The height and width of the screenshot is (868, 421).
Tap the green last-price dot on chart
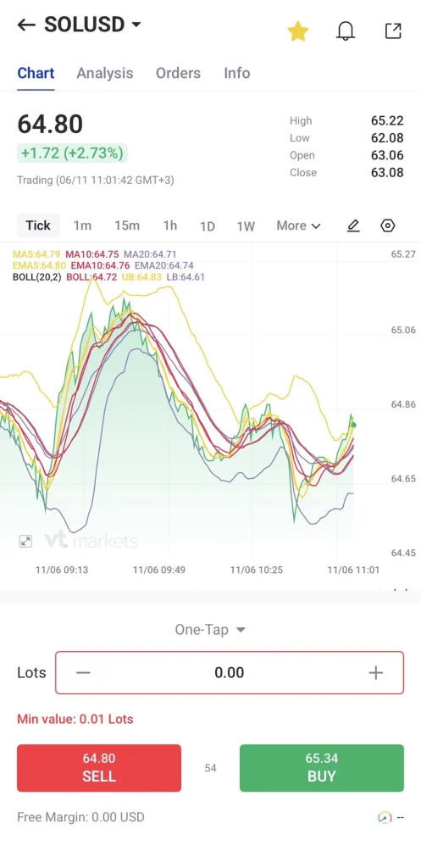pos(353,426)
